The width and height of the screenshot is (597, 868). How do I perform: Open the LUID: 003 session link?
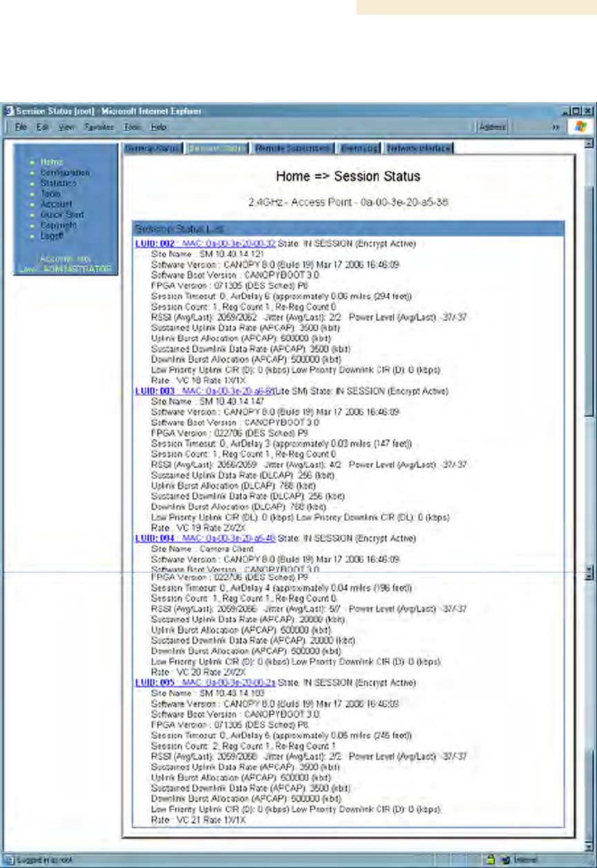coord(205,391)
